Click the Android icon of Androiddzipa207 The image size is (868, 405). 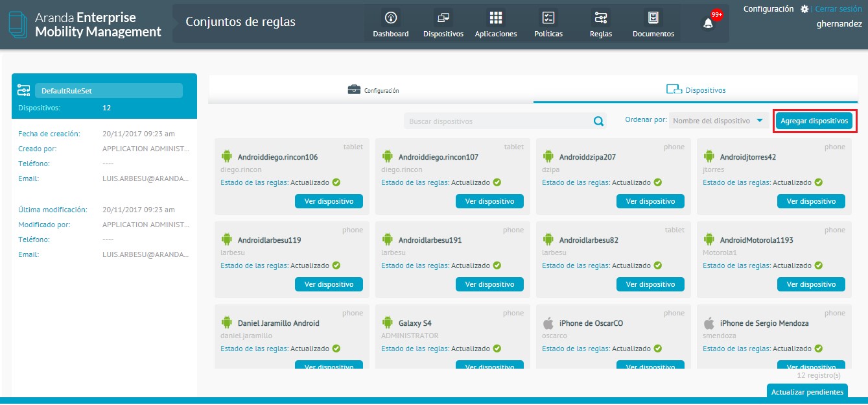pyautogui.click(x=548, y=156)
